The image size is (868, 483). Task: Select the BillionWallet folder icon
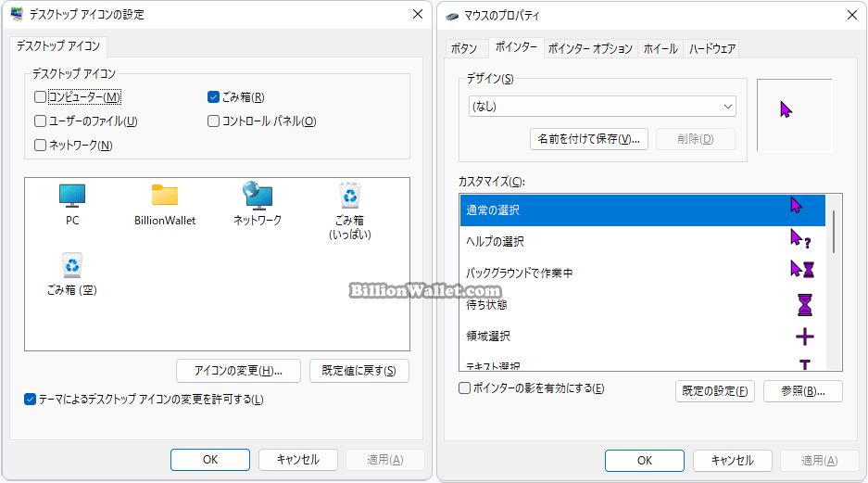(x=165, y=204)
